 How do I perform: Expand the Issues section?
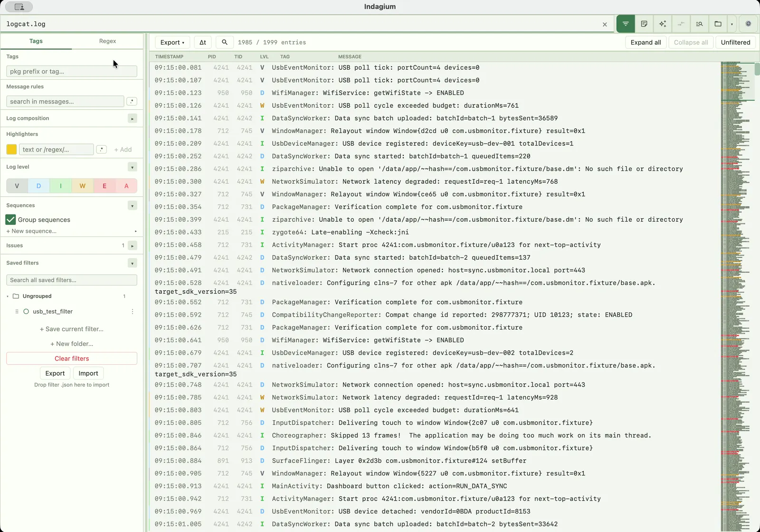pyautogui.click(x=133, y=246)
